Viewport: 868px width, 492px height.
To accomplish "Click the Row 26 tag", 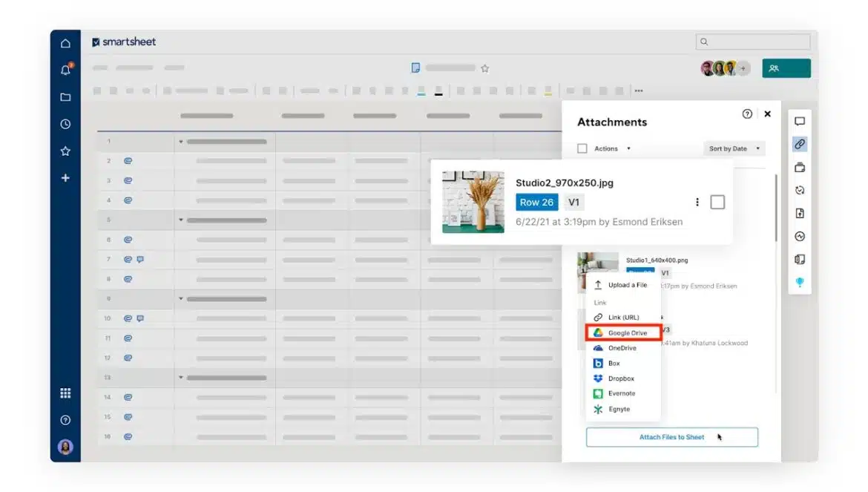I will (x=536, y=202).
